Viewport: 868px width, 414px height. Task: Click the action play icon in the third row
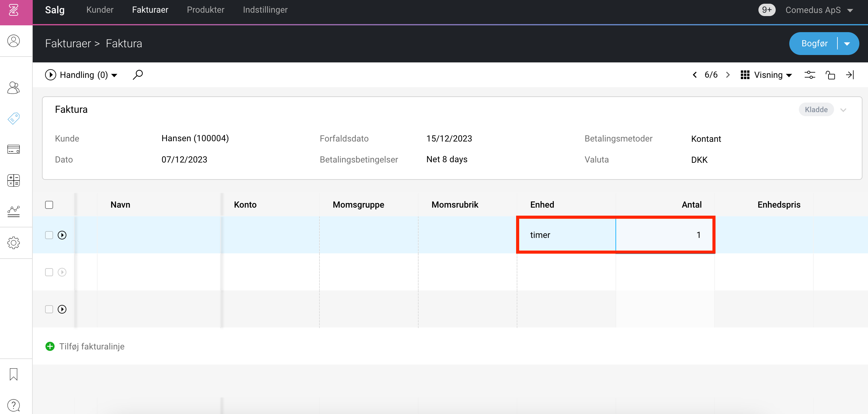coord(62,309)
